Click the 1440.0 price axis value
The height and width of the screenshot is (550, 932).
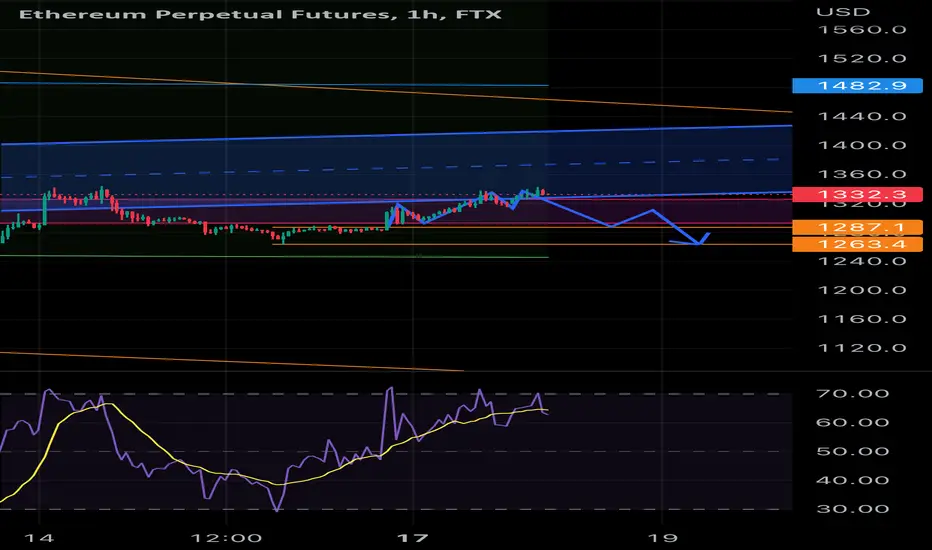[x=862, y=116]
